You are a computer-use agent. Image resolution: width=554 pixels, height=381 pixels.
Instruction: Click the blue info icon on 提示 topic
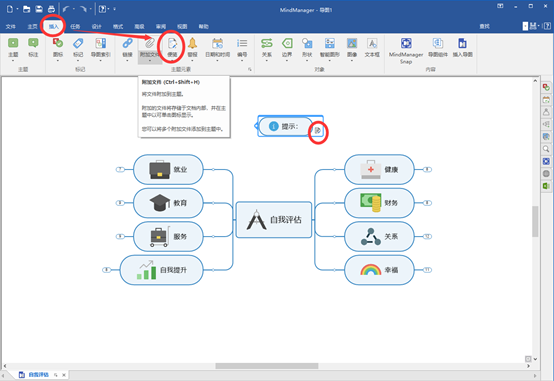click(x=274, y=126)
